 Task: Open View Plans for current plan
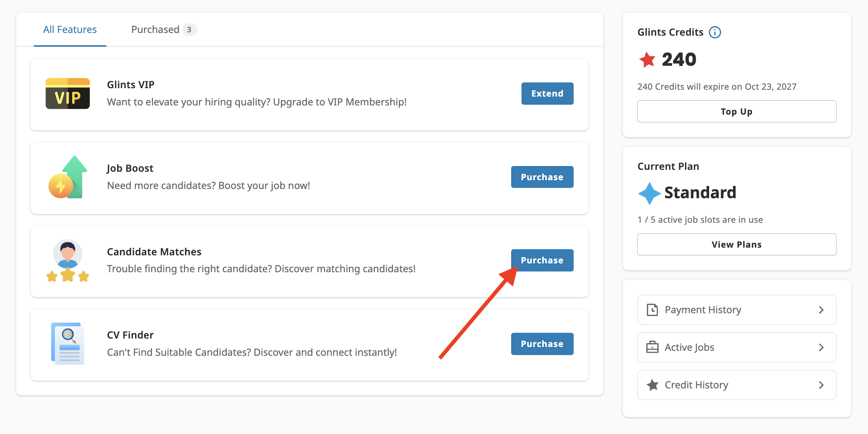tap(736, 244)
